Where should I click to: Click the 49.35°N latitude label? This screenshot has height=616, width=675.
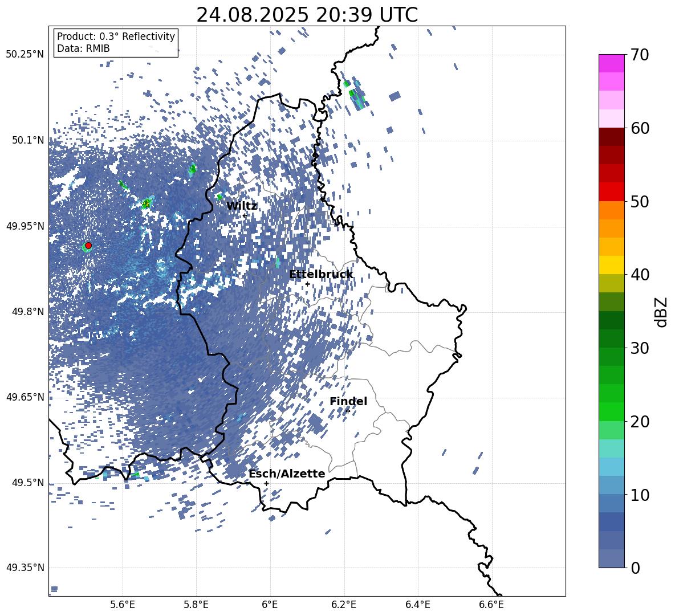26,568
